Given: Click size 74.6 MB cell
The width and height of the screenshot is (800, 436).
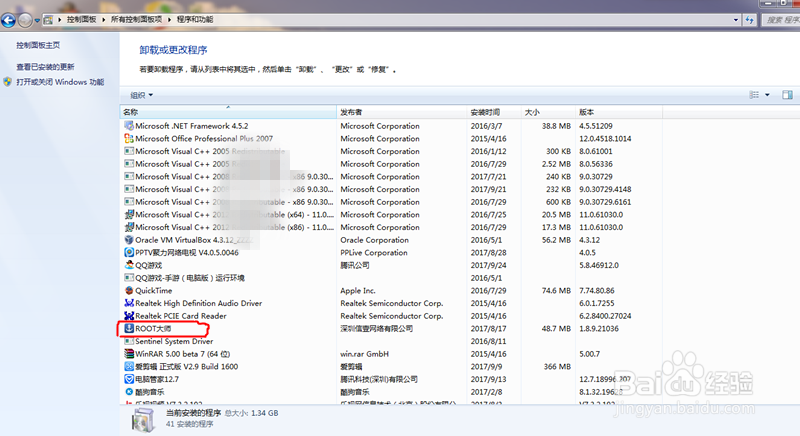Looking at the screenshot, I should click(x=556, y=291).
